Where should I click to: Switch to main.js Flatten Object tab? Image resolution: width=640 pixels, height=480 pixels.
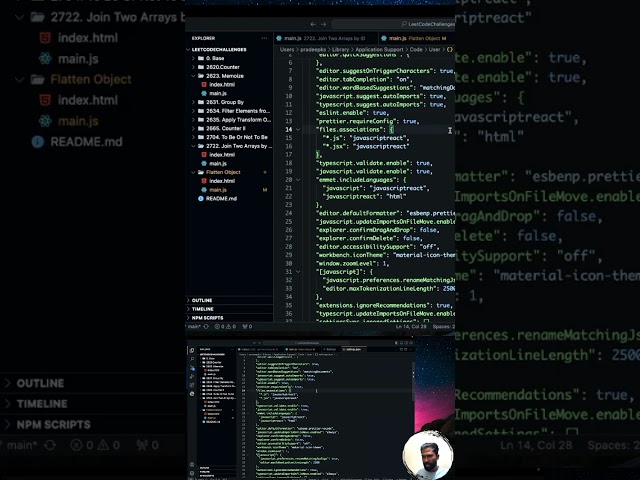[x=416, y=38]
